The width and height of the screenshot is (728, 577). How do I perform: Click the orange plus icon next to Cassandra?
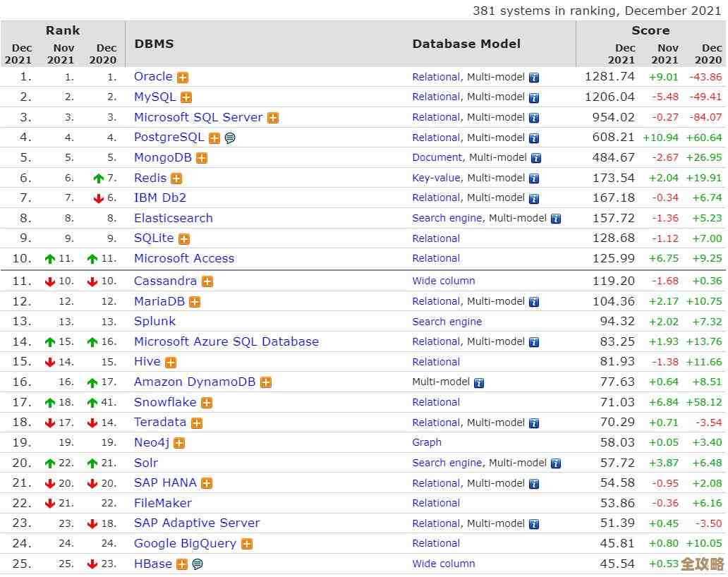207,281
